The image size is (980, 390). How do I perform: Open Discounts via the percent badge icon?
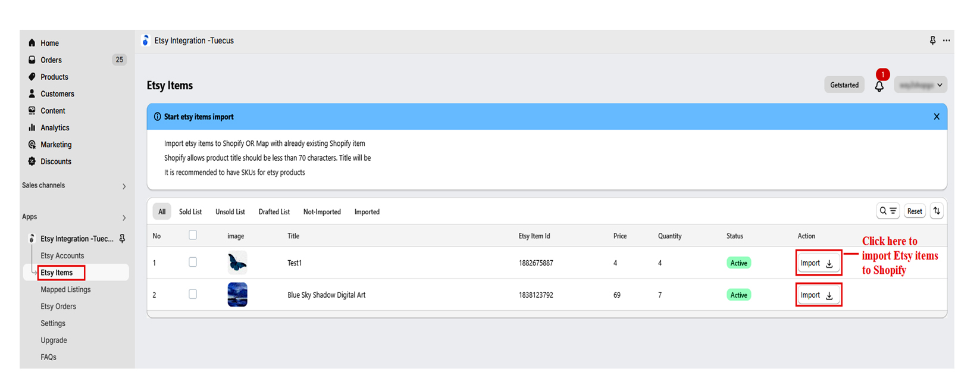click(x=32, y=161)
